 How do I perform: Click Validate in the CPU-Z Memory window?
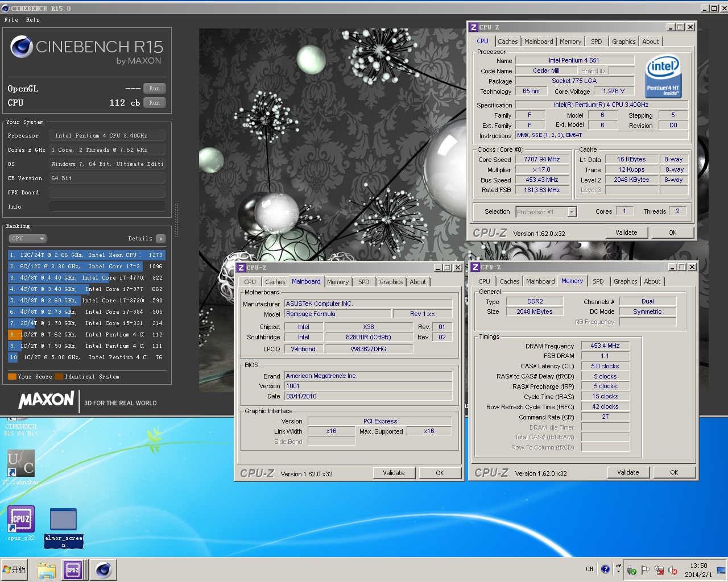628,472
